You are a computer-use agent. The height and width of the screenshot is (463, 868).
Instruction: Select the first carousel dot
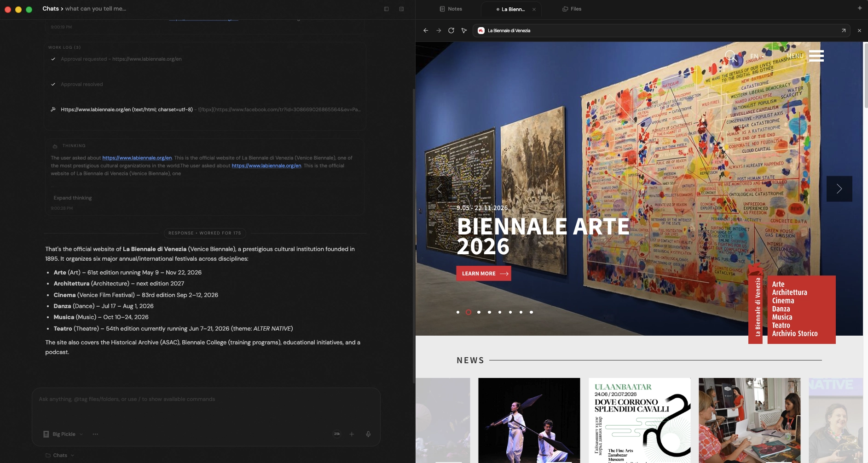tap(458, 312)
